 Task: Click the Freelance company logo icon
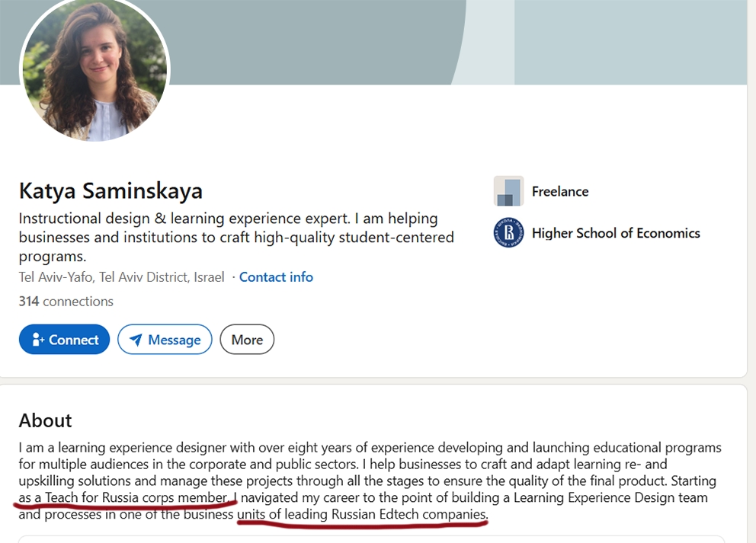click(508, 191)
